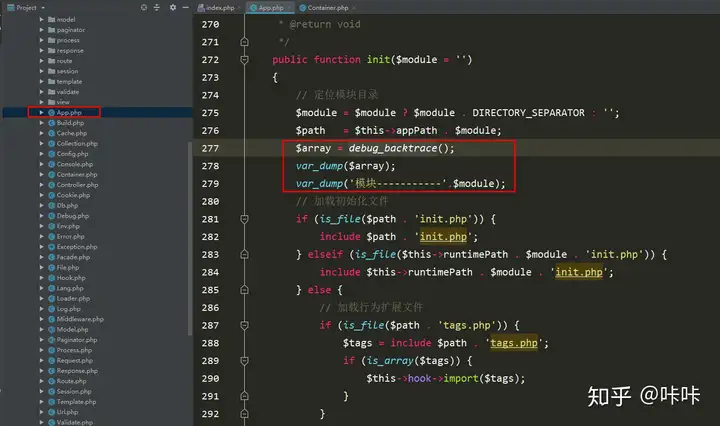This screenshot has width=720, height=426.
Task: Click the Lang.php class icon
Action: click(x=51, y=288)
